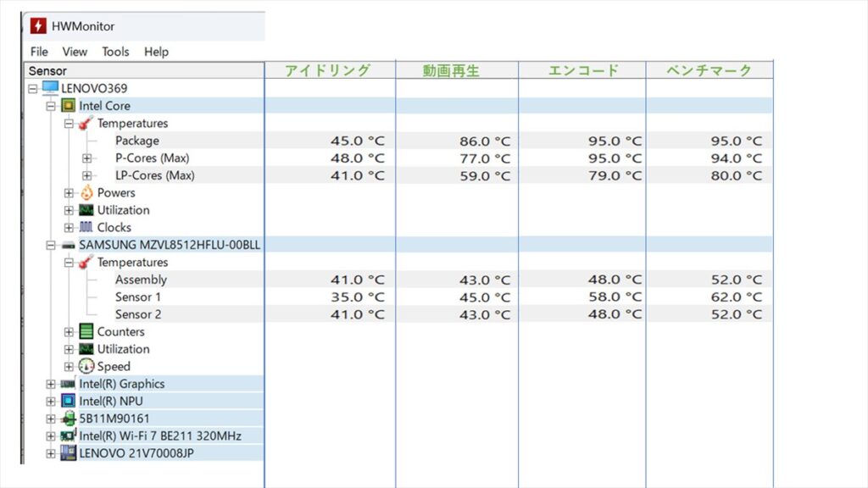Click the Intel(R) Graphics card icon
868x488 pixels.
pos(68,384)
